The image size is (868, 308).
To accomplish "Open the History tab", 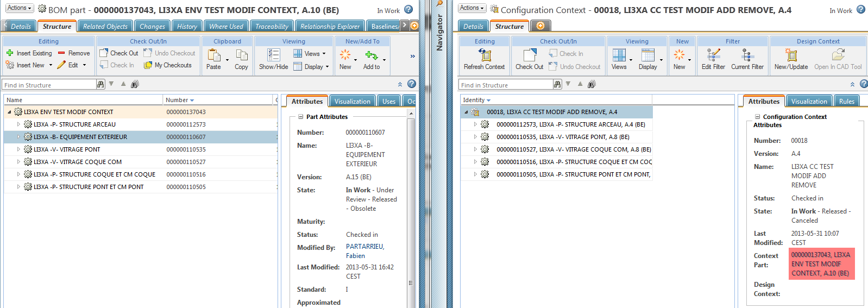I will (x=187, y=26).
